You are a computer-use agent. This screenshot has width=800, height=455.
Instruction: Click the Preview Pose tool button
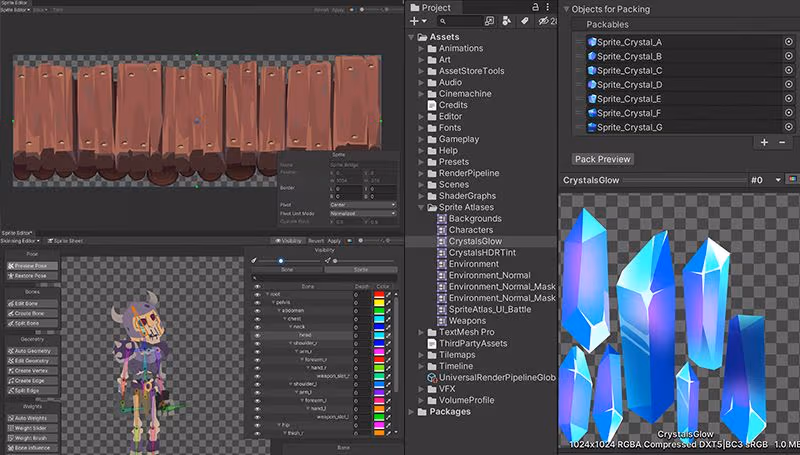pos(31,265)
